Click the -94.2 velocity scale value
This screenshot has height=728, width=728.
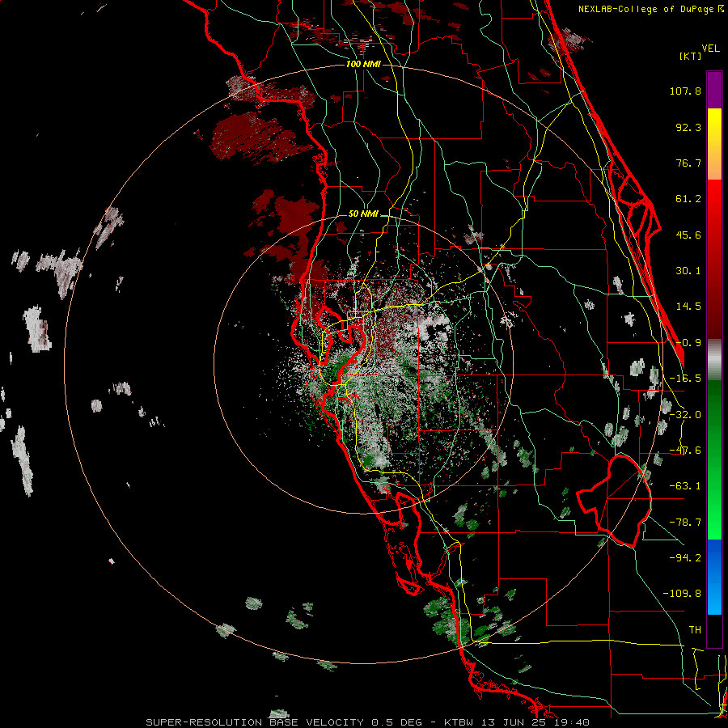pos(685,558)
